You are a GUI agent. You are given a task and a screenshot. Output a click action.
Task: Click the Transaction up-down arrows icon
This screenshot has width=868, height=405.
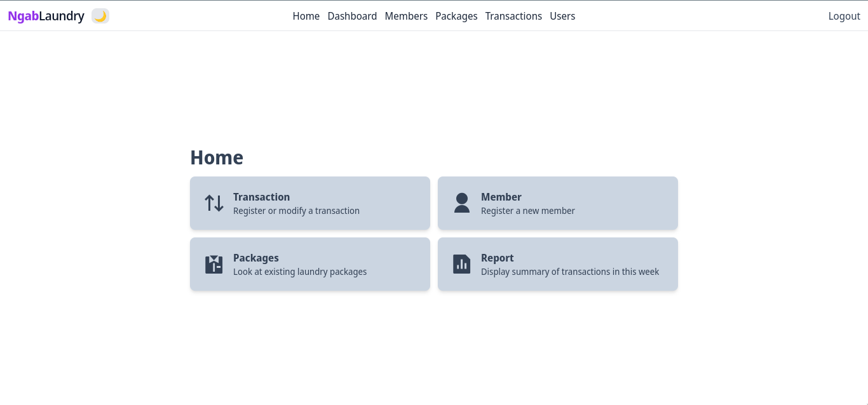click(x=214, y=202)
